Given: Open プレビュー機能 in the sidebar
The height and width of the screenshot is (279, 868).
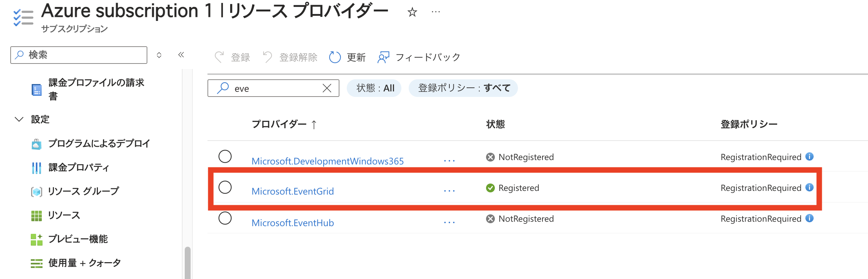Looking at the screenshot, I should 78,239.
